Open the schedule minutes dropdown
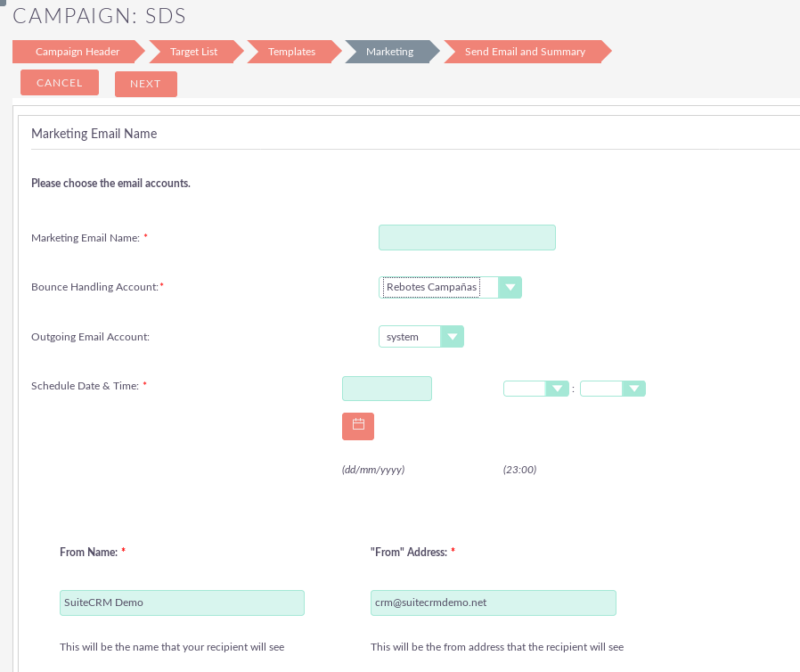Screen dimensions: 800x672 (612, 389)
